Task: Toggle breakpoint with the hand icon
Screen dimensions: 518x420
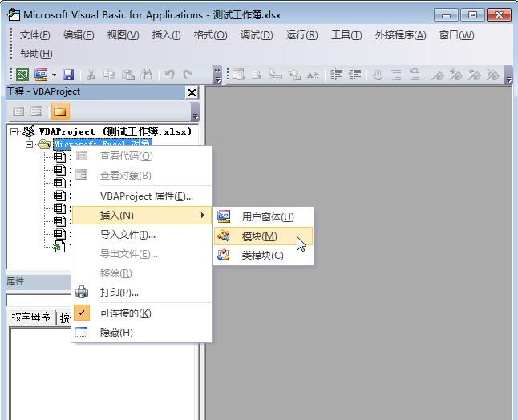Action: (378, 75)
